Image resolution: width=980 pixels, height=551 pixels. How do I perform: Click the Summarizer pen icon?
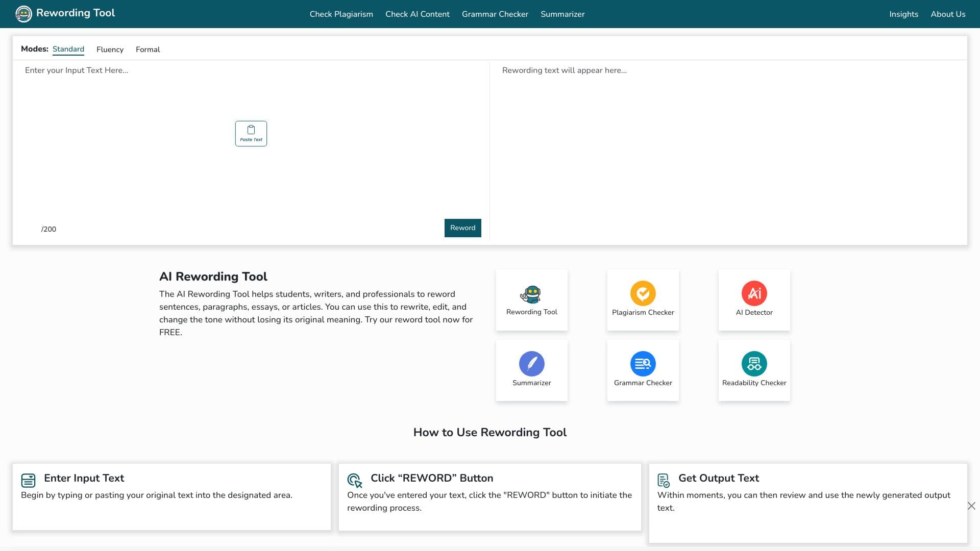click(531, 364)
